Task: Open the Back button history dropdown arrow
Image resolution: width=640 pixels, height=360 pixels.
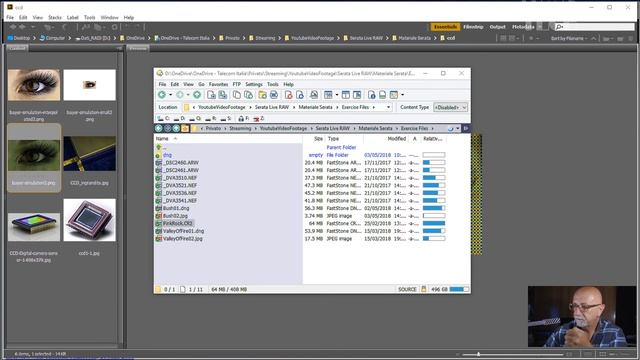Action: coord(171,95)
